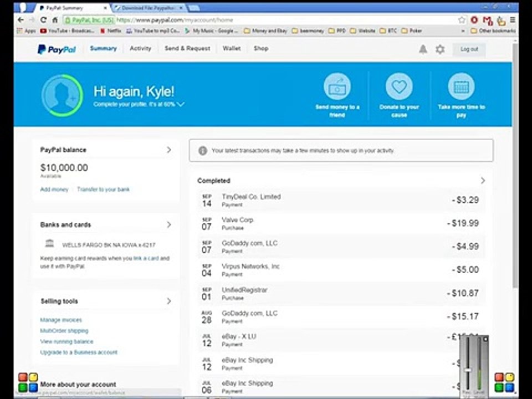The width and height of the screenshot is (532, 399).
Task: Expand the PayPal balance arrow
Action: (169, 150)
